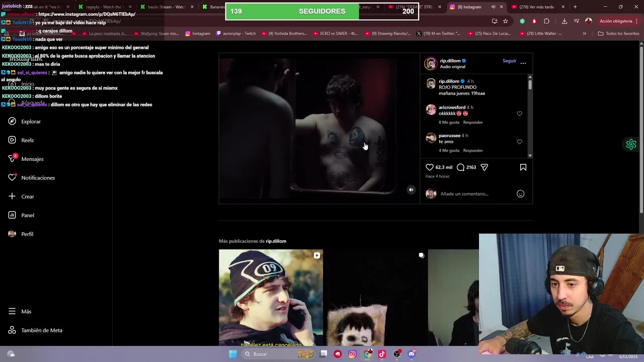
Task: Click the Añade un comentario field
Action: coord(475,194)
